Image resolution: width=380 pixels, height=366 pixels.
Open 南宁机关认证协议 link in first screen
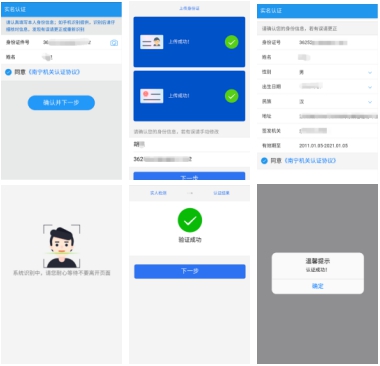tap(54, 72)
